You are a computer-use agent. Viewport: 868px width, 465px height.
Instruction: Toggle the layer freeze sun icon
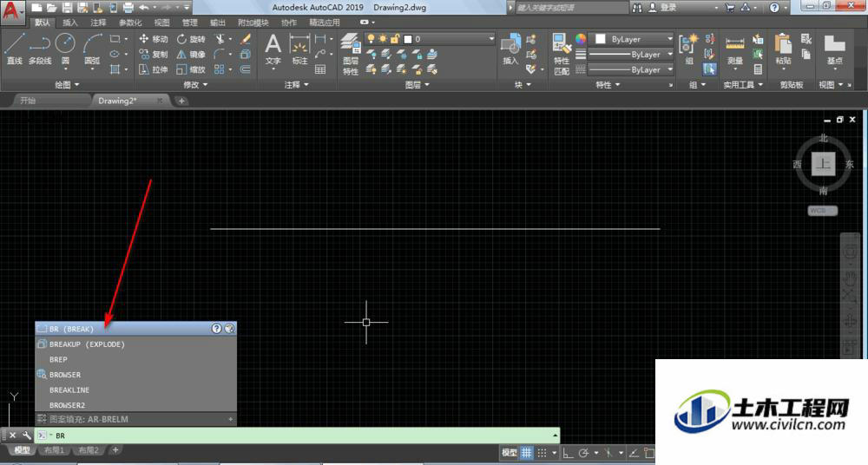click(383, 39)
